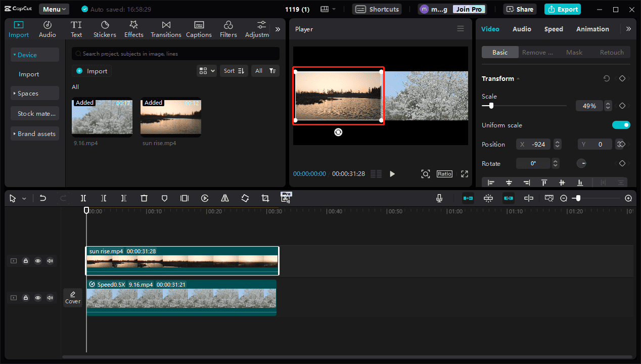Select the Mirror flip icon
Image resolution: width=641 pixels, height=364 pixels.
[x=225, y=198]
